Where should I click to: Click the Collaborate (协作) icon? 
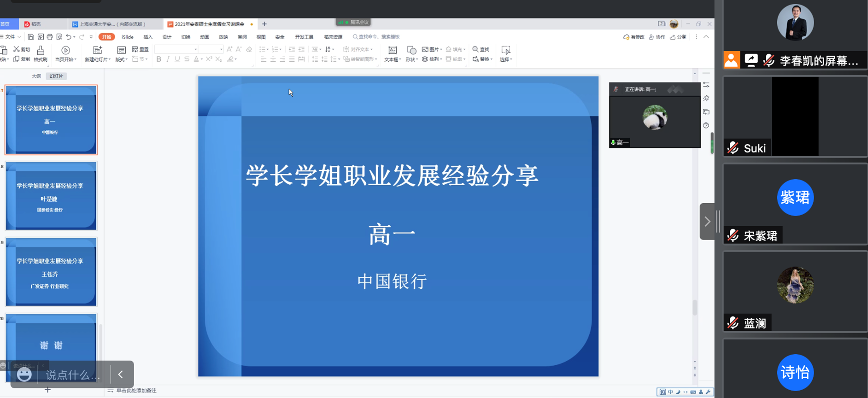[651, 37]
